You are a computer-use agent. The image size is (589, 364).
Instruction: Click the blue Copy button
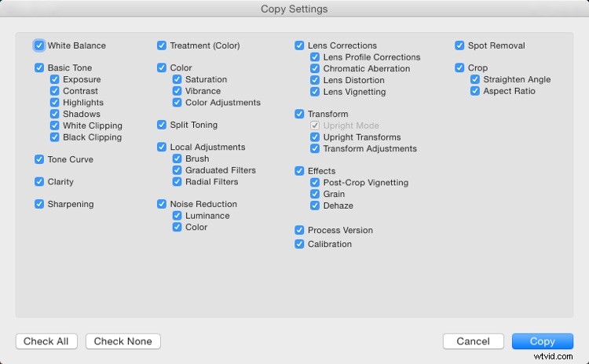click(x=542, y=341)
